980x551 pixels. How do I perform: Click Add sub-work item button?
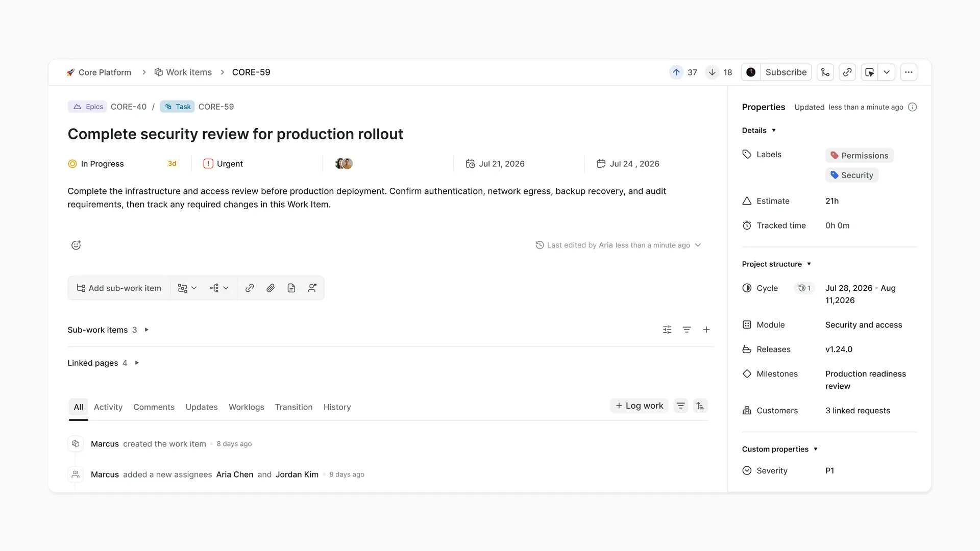tap(119, 288)
